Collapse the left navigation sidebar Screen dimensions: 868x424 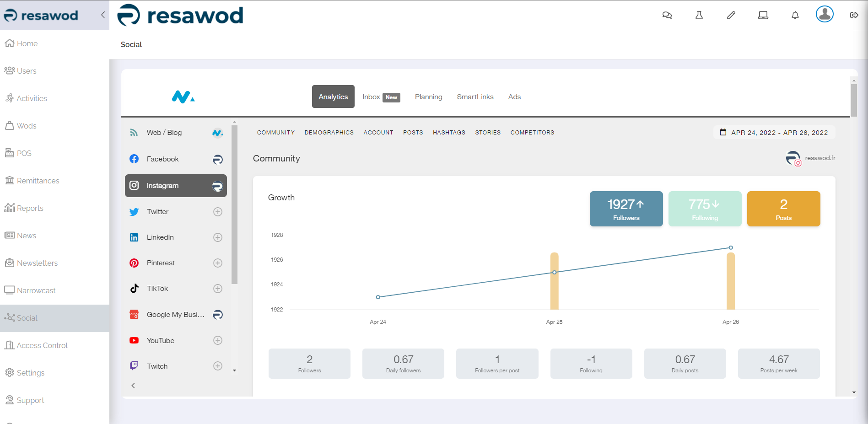pos(102,14)
